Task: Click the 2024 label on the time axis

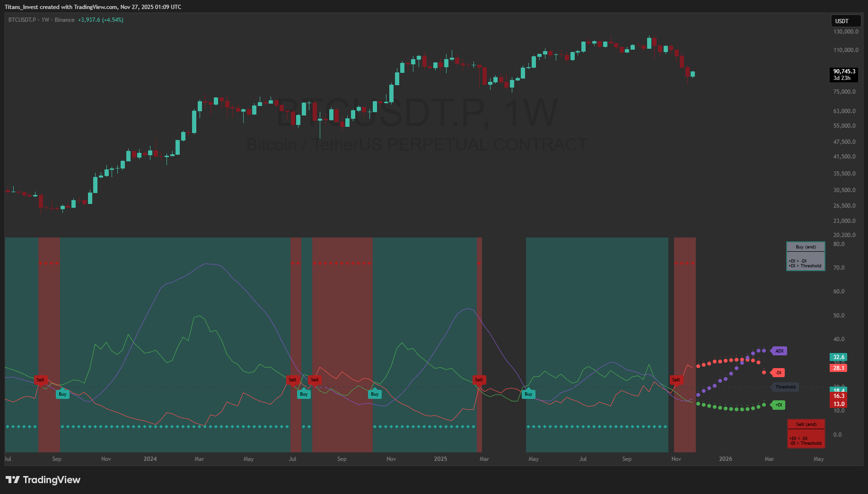Action: click(x=150, y=459)
